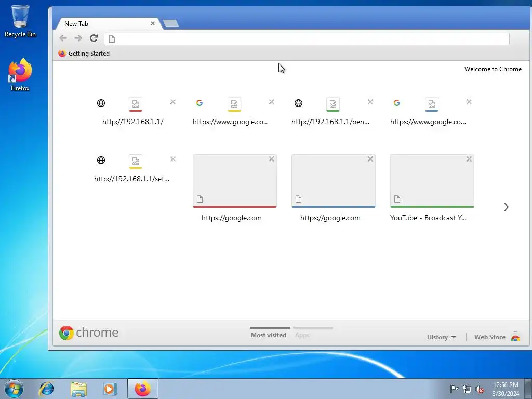This screenshot has height=399, width=532.
Task: Click the Chrome logo in footer
Action: click(x=88, y=332)
